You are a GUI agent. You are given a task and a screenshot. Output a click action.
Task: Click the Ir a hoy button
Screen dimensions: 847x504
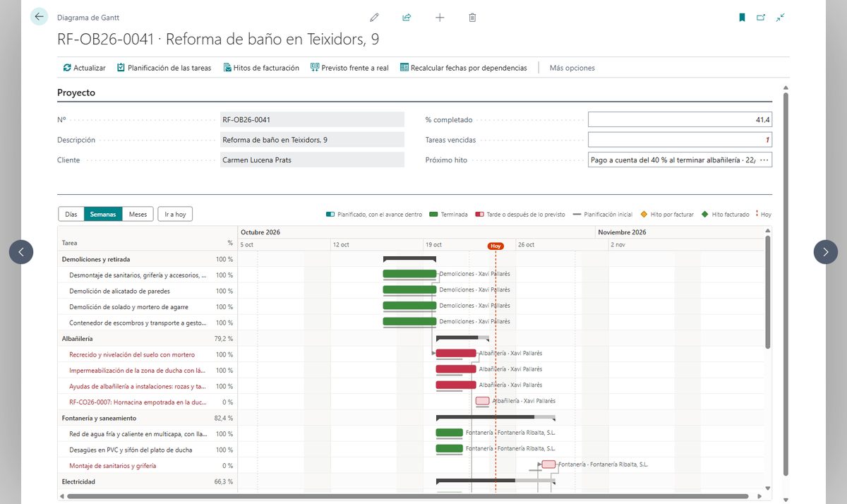coord(175,214)
